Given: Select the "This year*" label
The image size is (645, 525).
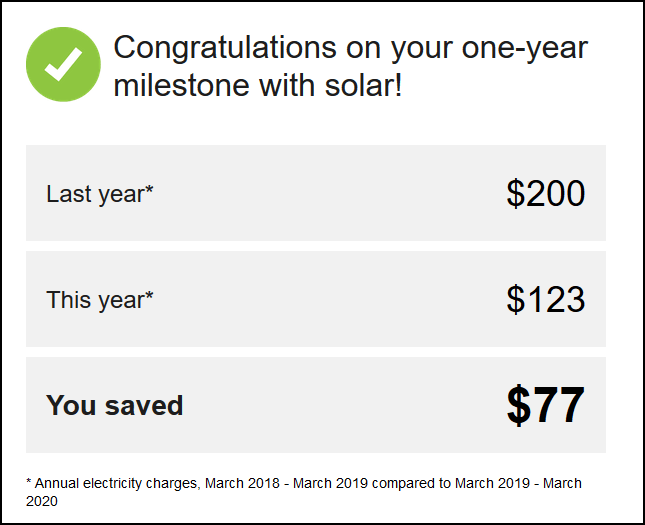Looking at the screenshot, I should coord(99,299).
